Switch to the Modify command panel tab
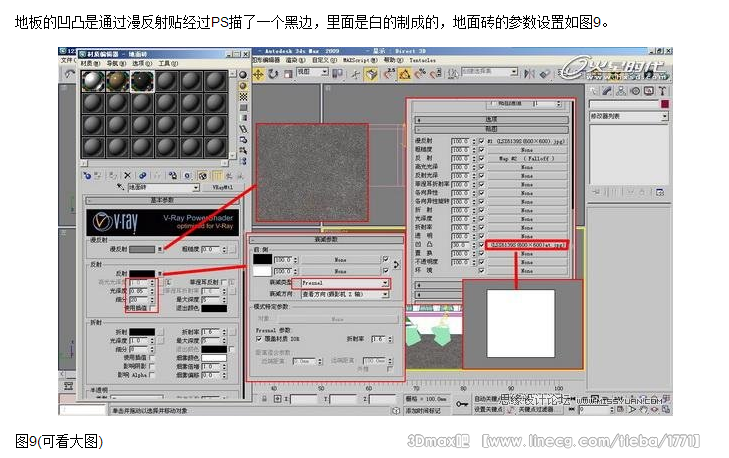 (607, 91)
